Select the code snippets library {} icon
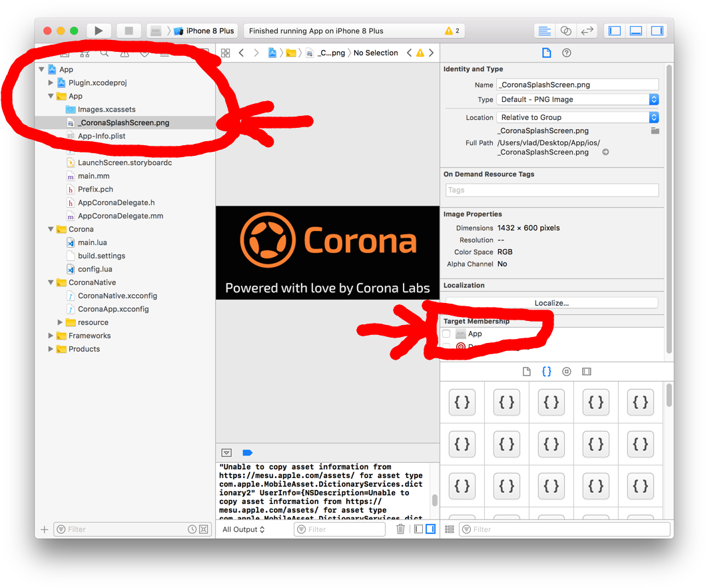Image resolution: width=706 pixels, height=588 pixels. (546, 372)
